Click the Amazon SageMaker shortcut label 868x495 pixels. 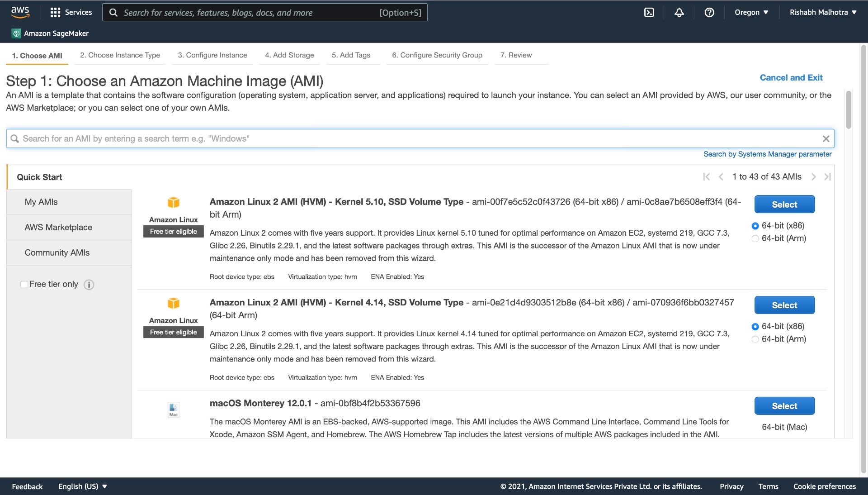click(56, 33)
